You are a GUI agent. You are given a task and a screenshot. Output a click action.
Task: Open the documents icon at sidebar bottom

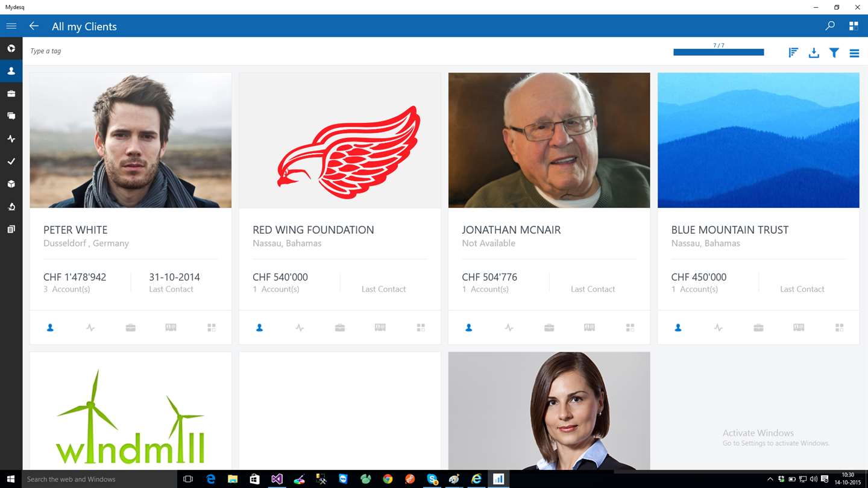11,229
